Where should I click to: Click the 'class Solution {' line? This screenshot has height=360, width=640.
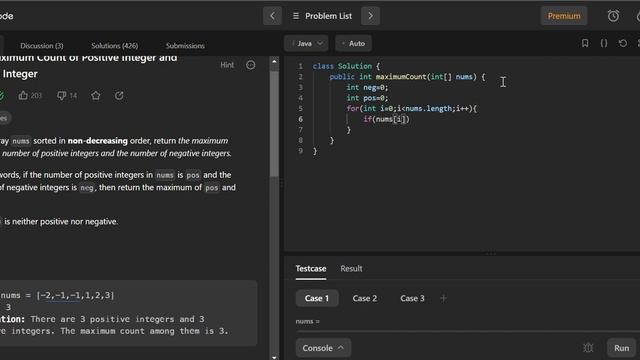(x=346, y=66)
